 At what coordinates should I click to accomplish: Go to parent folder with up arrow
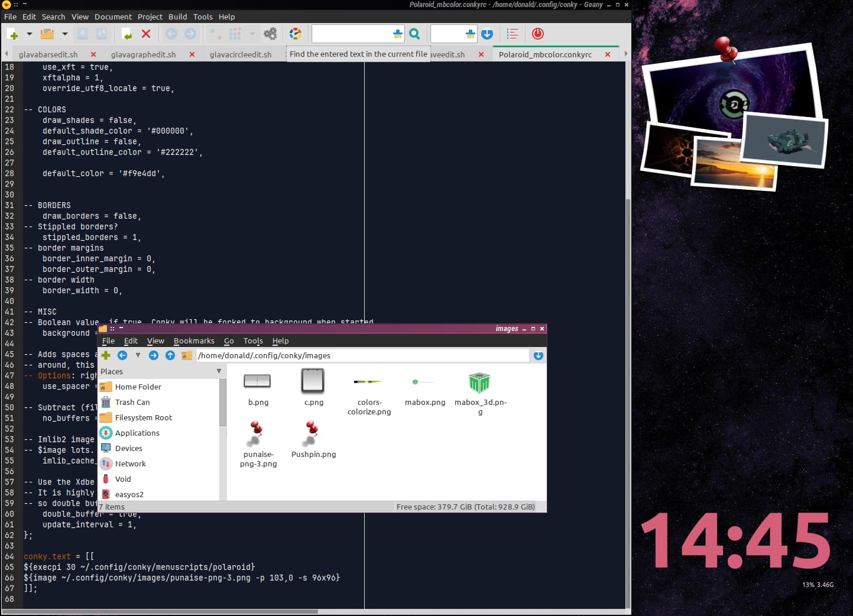tap(170, 355)
